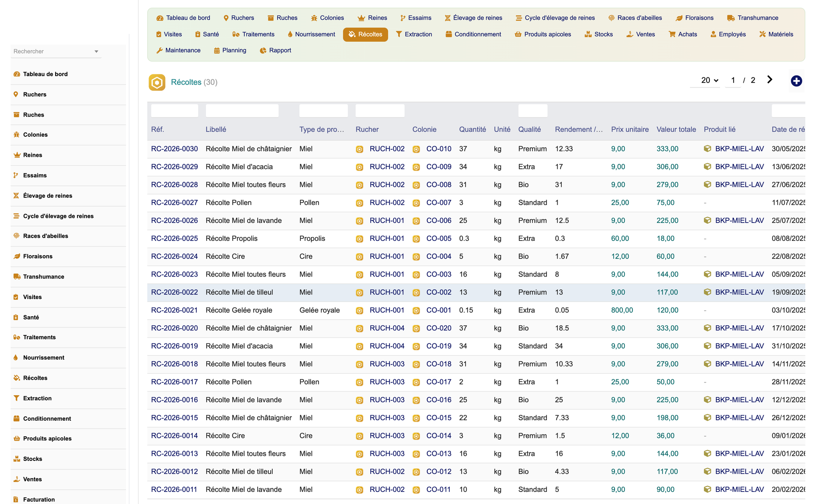Open Facturation in the sidebar
The image size is (814, 504).
[x=39, y=499]
